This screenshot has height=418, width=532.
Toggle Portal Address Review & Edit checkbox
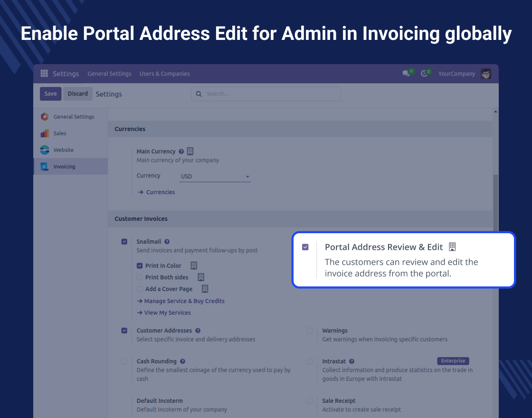[305, 247]
